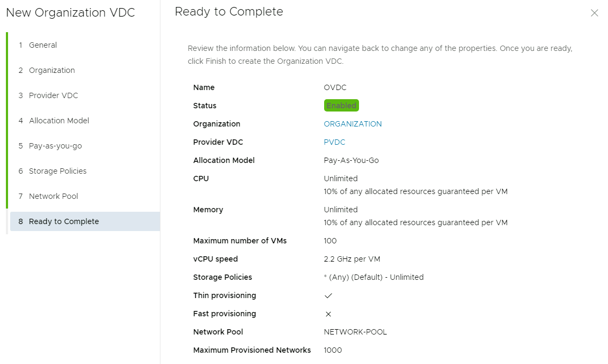This screenshot has width=608, height=364.
Task: Open the ORGANIZATION link
Action: pos(353,124)
